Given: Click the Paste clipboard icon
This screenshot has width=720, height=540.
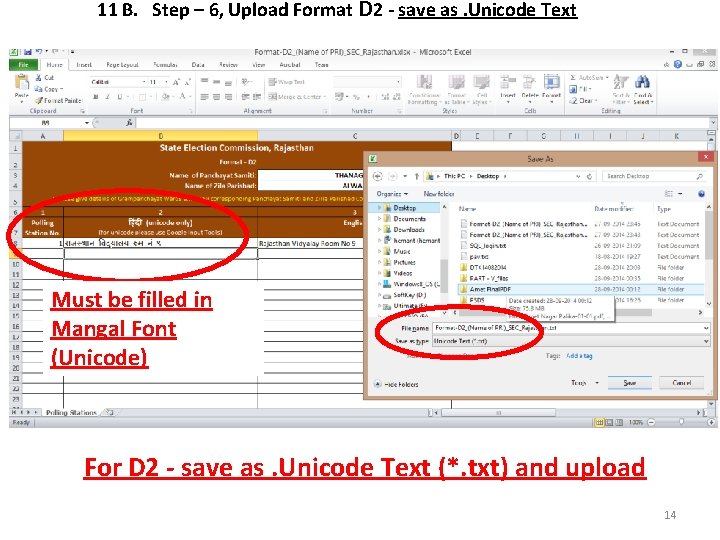Looking at the screenshot, I should [x=21, y=83].
